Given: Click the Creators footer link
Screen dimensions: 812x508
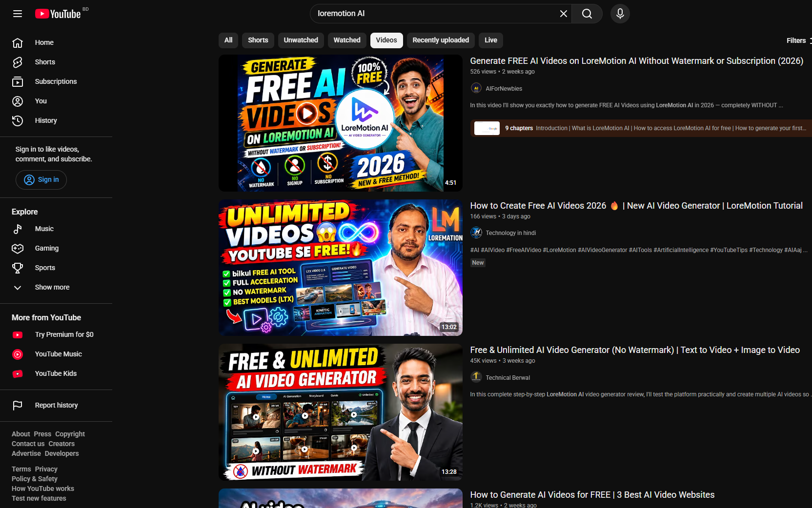Looking at the screenshot, I should pyautogui.click(x=61, y=444).
